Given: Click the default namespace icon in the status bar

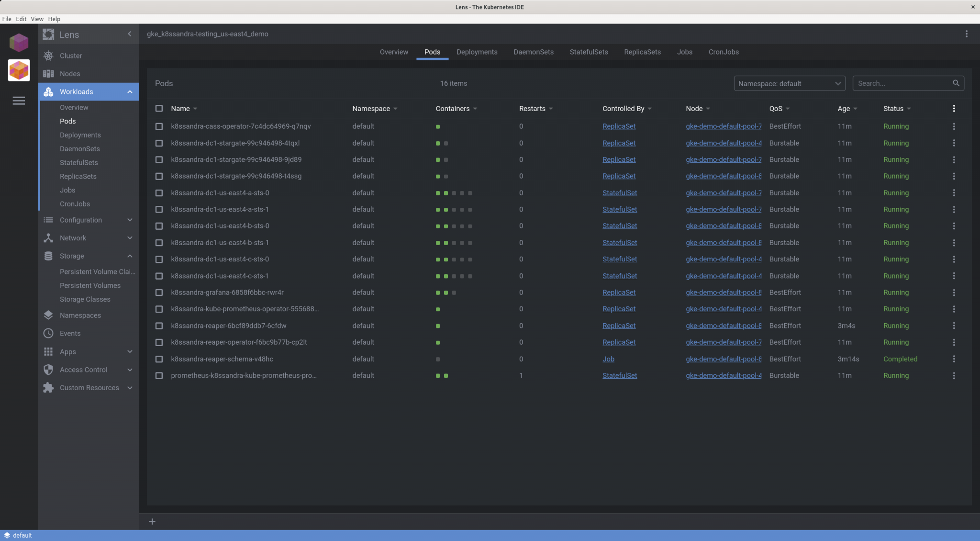Looking at the screenshot, I should (x=7, y=535).
